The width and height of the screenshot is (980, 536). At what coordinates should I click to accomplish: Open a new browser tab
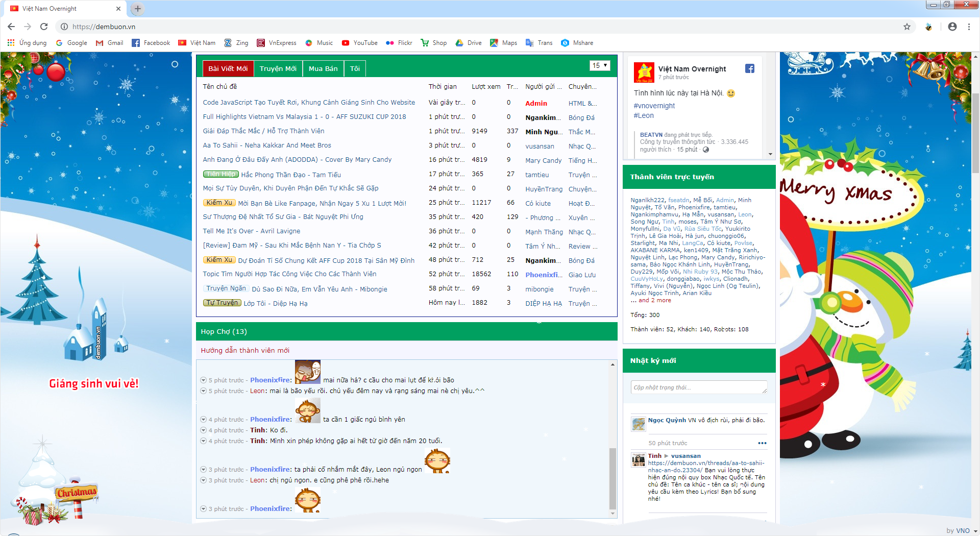coord(138,9)
